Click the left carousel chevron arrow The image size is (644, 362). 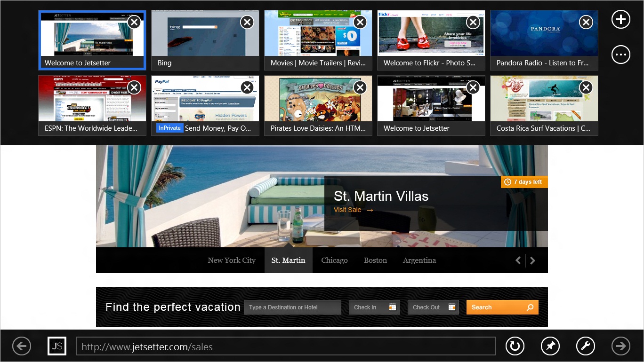coord(518,260)
